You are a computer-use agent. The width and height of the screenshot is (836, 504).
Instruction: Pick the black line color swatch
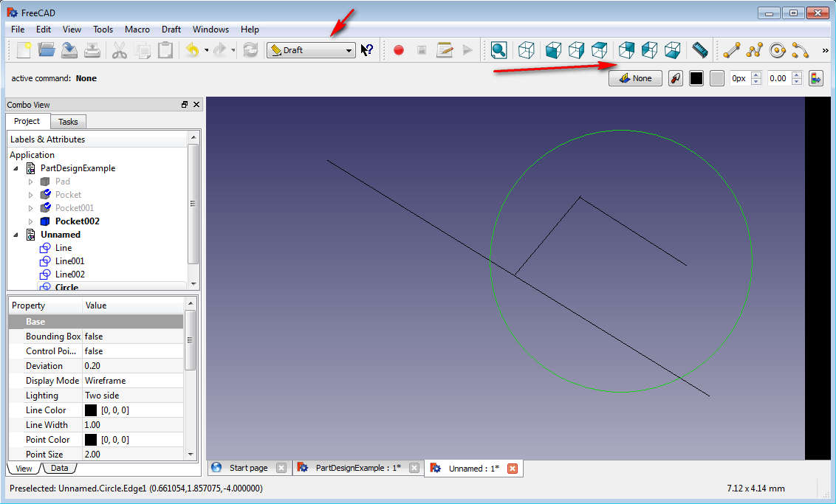696,78
